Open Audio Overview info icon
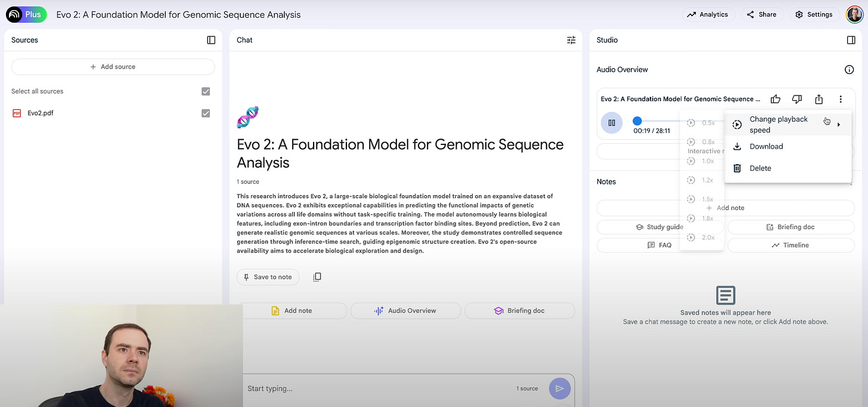Image resolution: width=868 pixels, height=407 pixels. [x=850, y=70]
